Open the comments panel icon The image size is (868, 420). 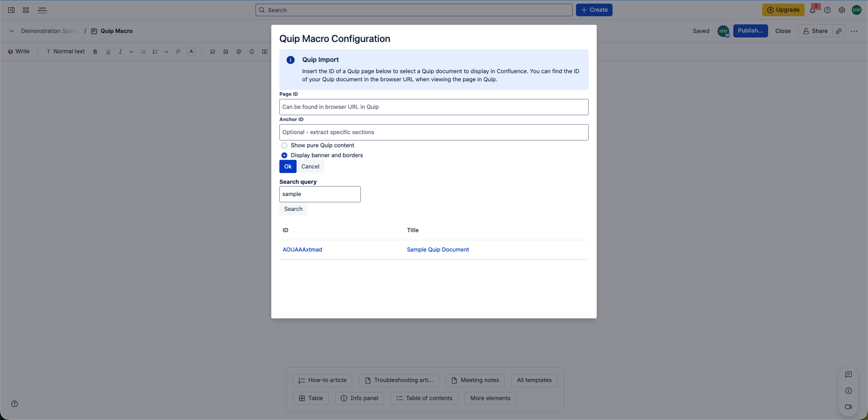(848, 375)
